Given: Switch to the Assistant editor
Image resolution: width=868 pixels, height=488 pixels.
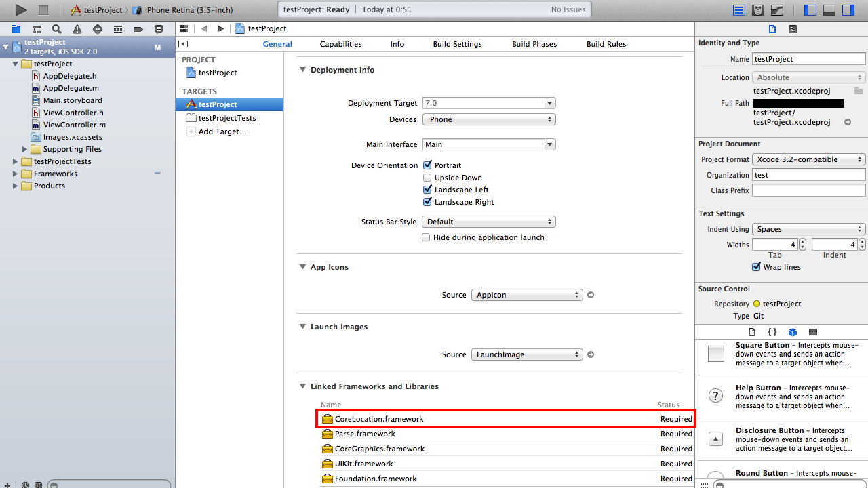Looking at the screenshot, I should [x=759, y=10].
